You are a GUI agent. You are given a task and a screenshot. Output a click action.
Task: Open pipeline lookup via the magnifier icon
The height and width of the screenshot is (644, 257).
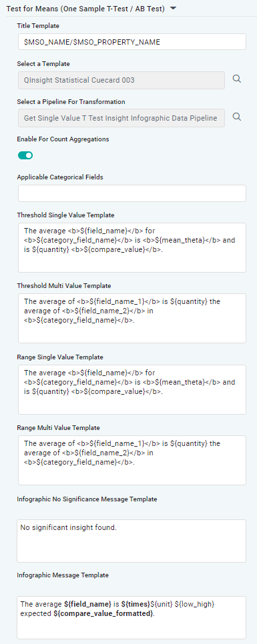[236, 117]
